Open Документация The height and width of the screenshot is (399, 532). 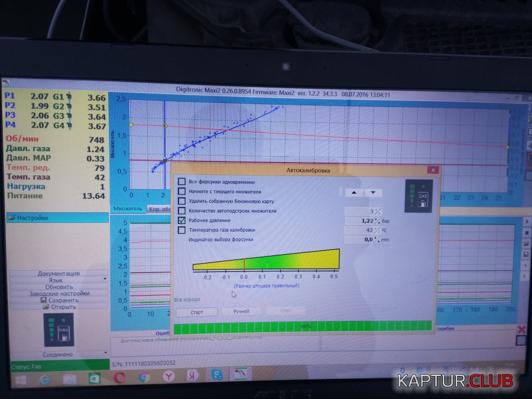click(59, 273)
